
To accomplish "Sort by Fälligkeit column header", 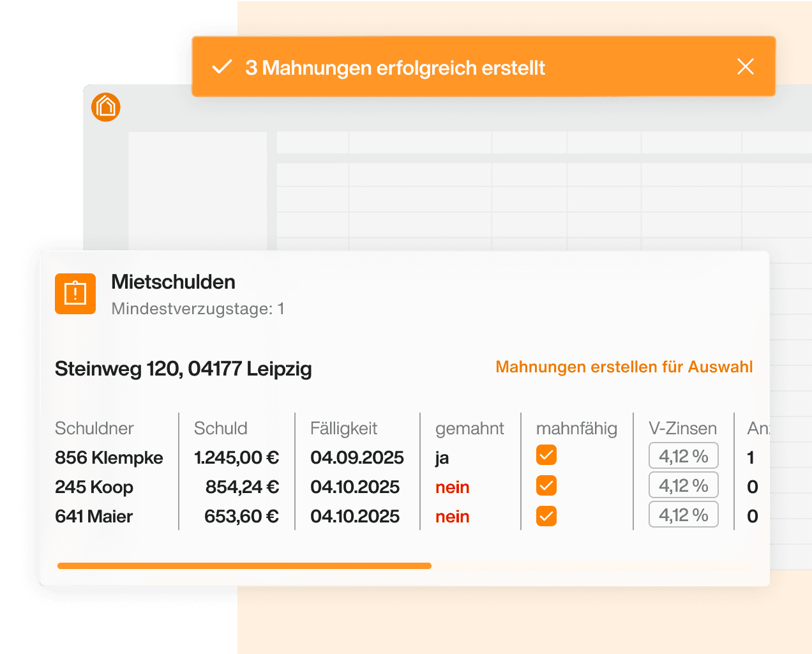I will [343, 429].
